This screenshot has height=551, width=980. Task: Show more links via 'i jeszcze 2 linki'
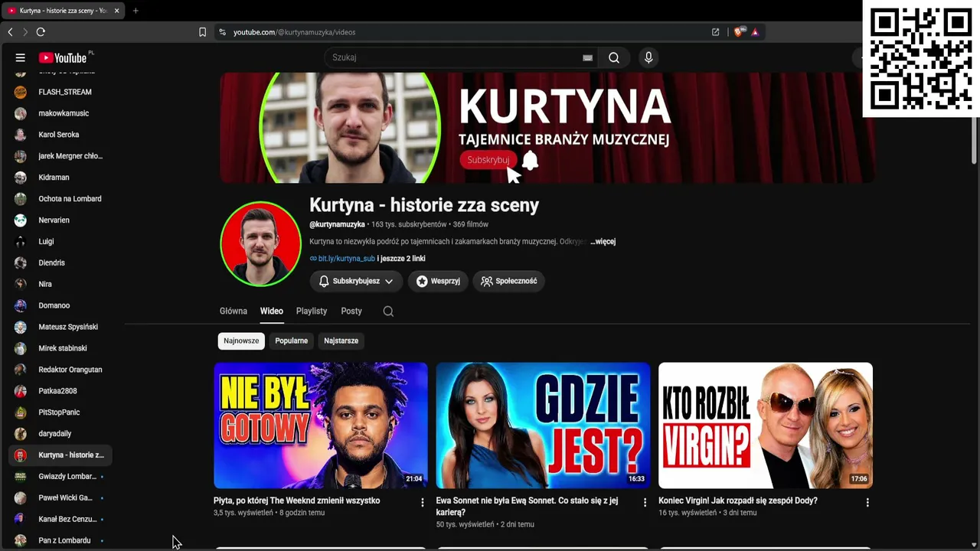(401, 259)
